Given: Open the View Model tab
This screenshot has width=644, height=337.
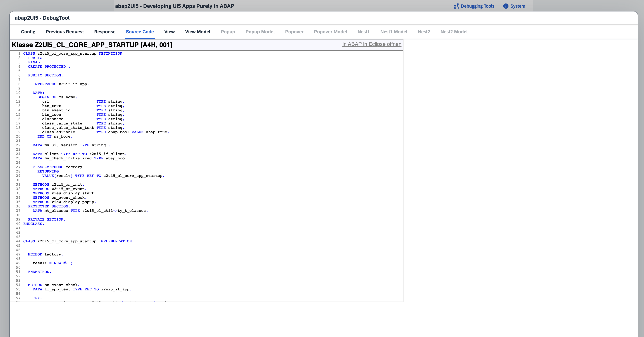Looking at the screenshot, I should [198, 32].
